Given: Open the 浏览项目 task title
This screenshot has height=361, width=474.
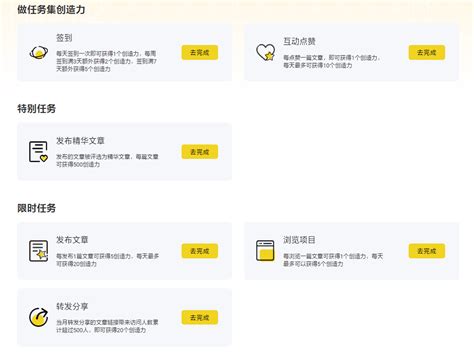Looking at the screenshot, I should (x=299, y=240).
